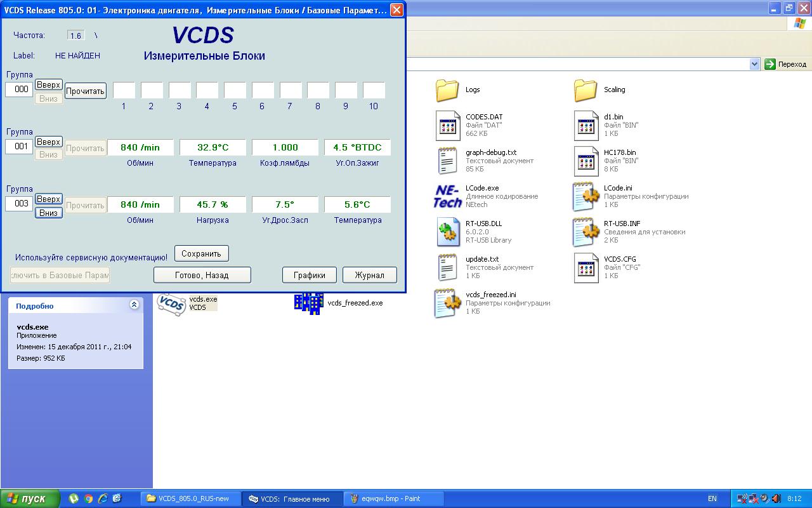
Task: Select the vcds_freezed.exe icon
Action: [x=308, y=303]
